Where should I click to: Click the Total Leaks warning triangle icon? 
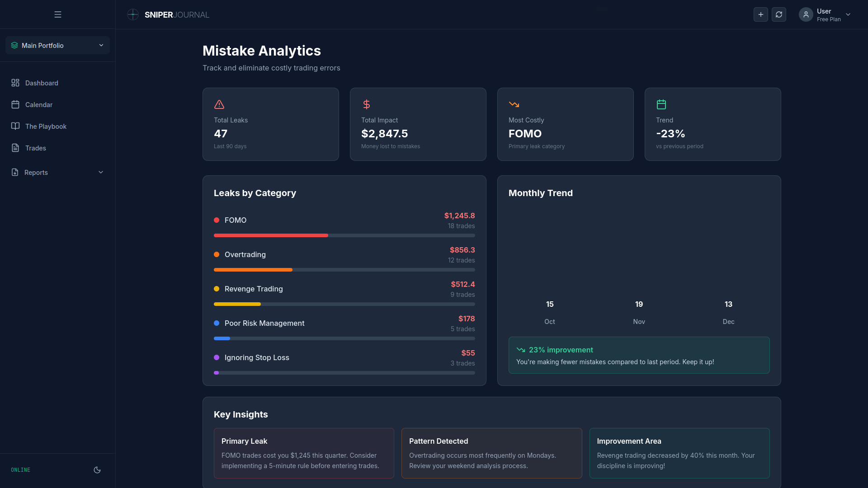pos(219,104)
